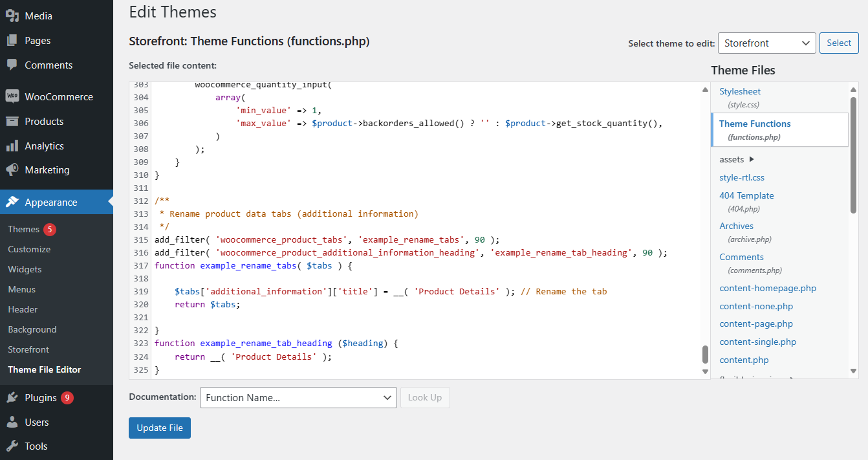The image size is (868, 460).
Task: Click the Look Up button
Action: pyautogui.click(x=425, y=397)
